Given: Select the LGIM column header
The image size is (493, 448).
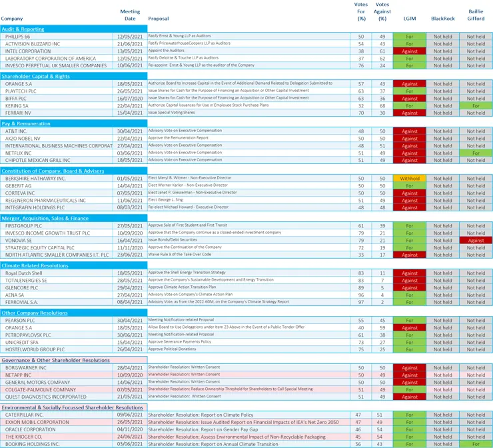Looking at the screenshot, I should (410, 19).
